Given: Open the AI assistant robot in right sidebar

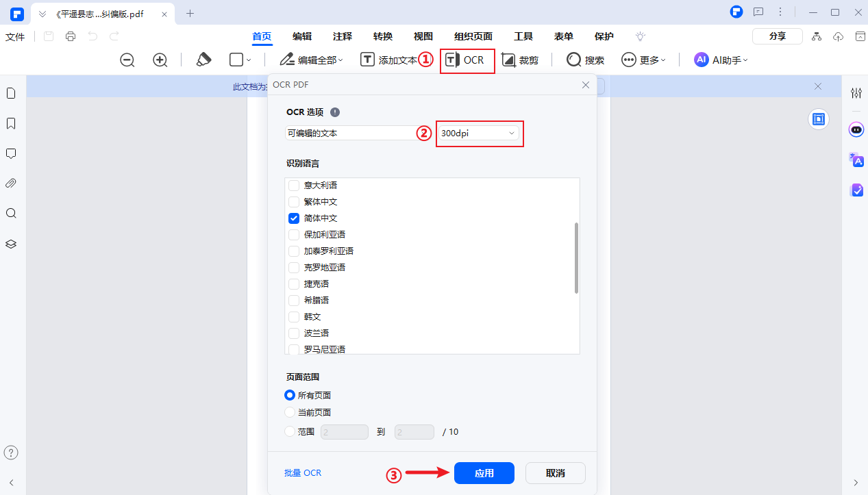Looking at the screenshot, I should click(x=856, y=129).
